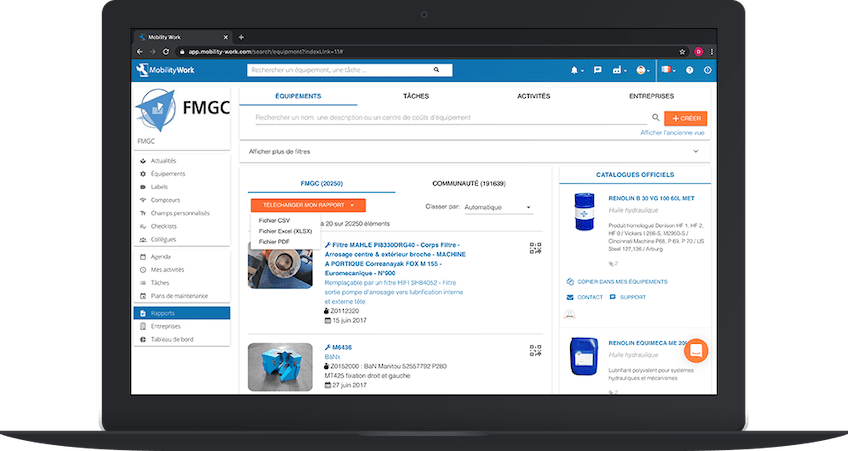848x451 pixels.
Task: Open the RENOLIN EQUIMECA ME catalogue item
Action: coord(648,343)
